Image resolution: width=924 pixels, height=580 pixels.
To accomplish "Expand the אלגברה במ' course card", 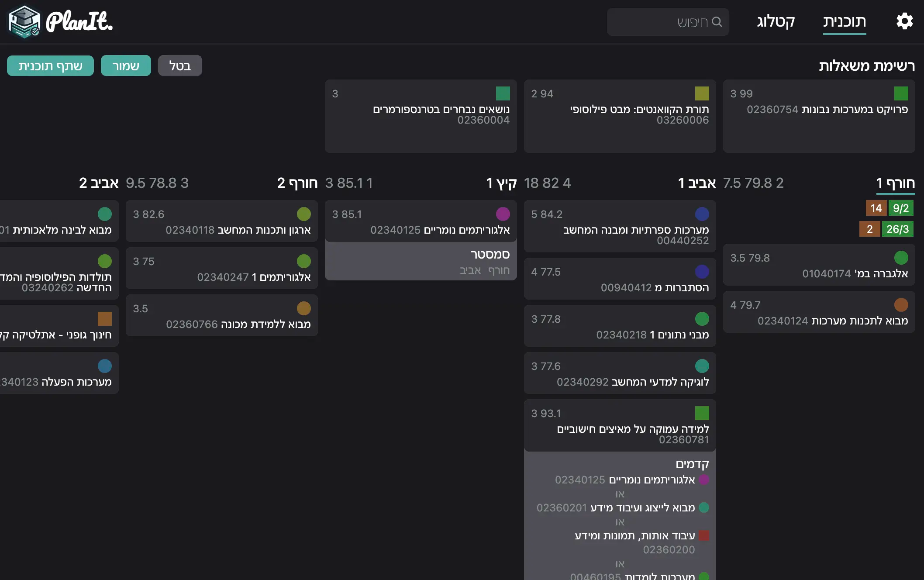I will tap(819, 266).
